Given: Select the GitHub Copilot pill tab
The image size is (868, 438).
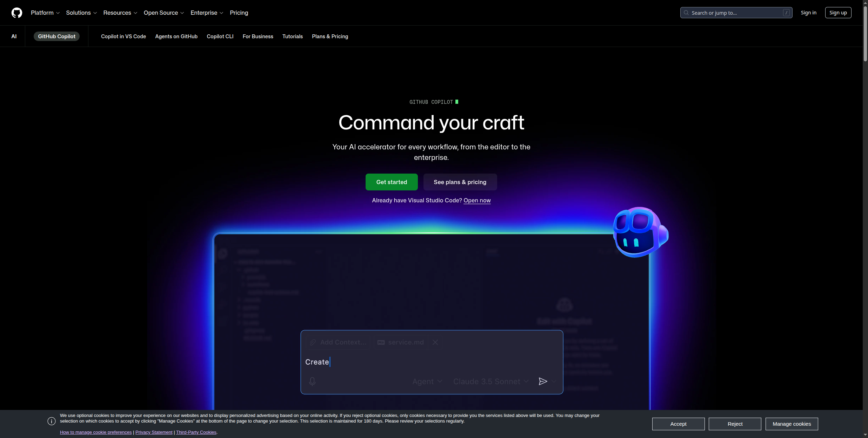Looking at the screenshot, I should pos(56,36).
